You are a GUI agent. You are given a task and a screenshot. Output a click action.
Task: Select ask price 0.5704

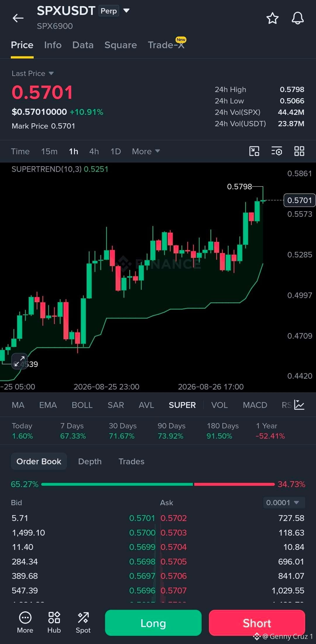coord(174,547)
